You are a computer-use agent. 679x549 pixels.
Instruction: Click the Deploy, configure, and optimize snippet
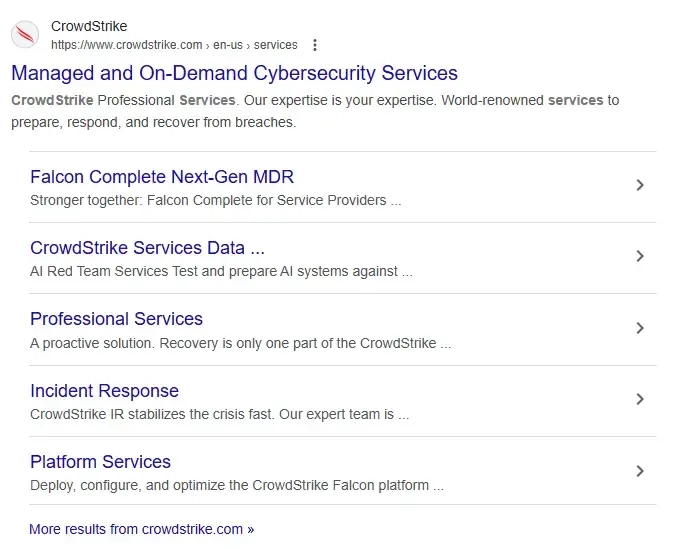(x=237, y=485)
